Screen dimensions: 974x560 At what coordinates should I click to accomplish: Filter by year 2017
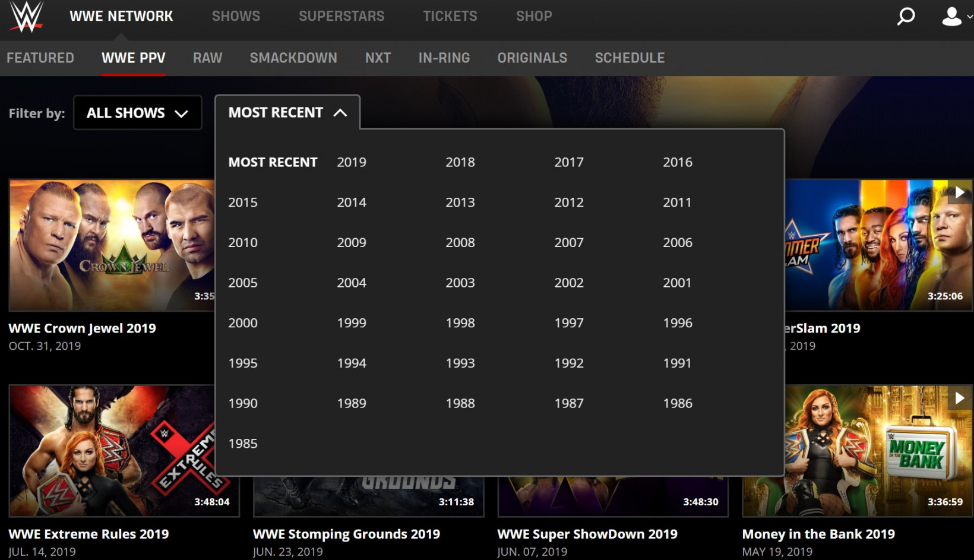point(569,162)
